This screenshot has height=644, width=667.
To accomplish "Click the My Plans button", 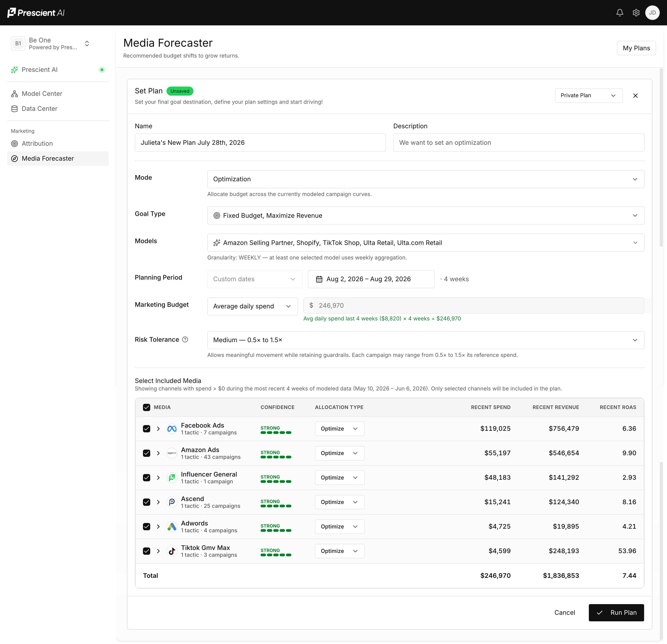I will [x=636, y=48].
